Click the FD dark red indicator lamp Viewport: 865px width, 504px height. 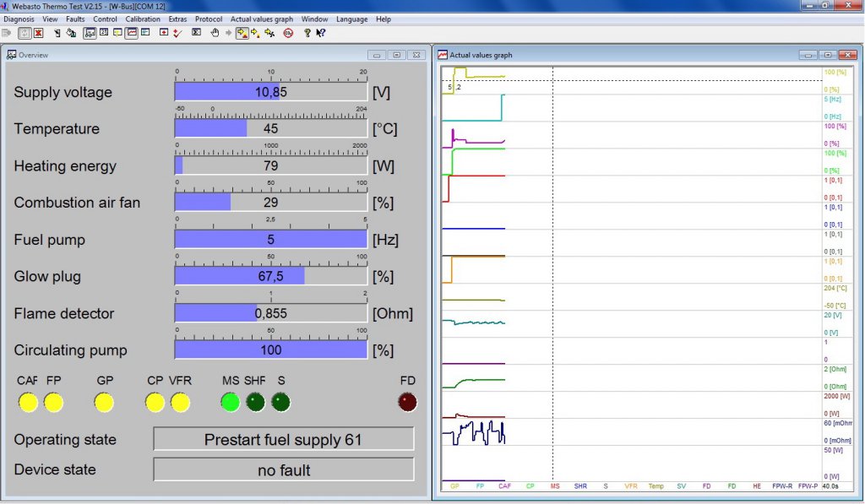pos(407,403)
